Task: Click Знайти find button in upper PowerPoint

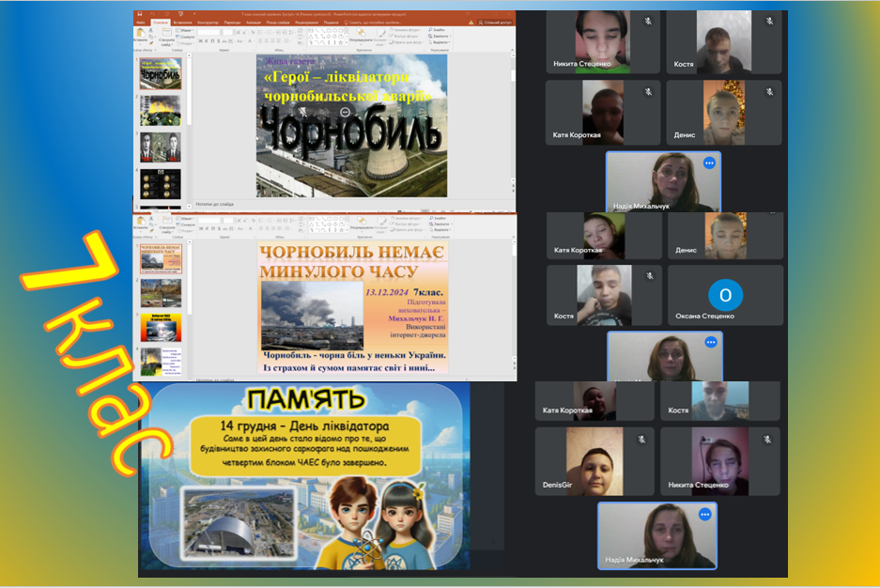Action: coord(437,30)
